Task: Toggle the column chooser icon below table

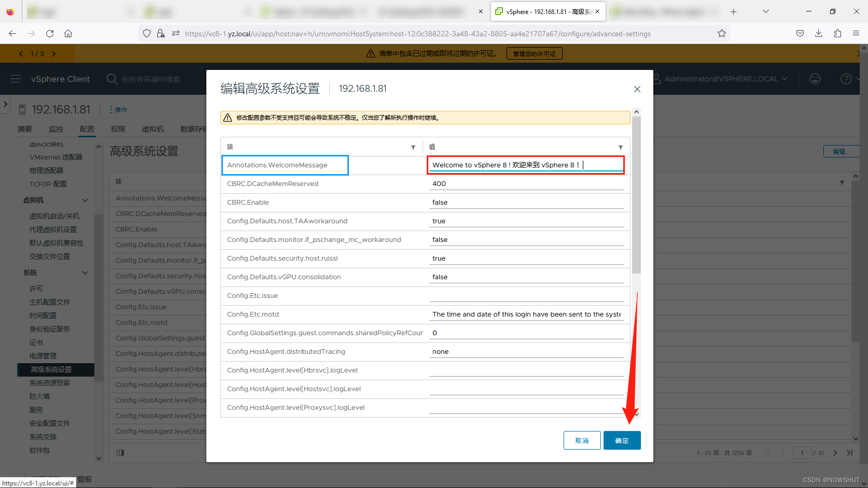Action: coord(120,453)
